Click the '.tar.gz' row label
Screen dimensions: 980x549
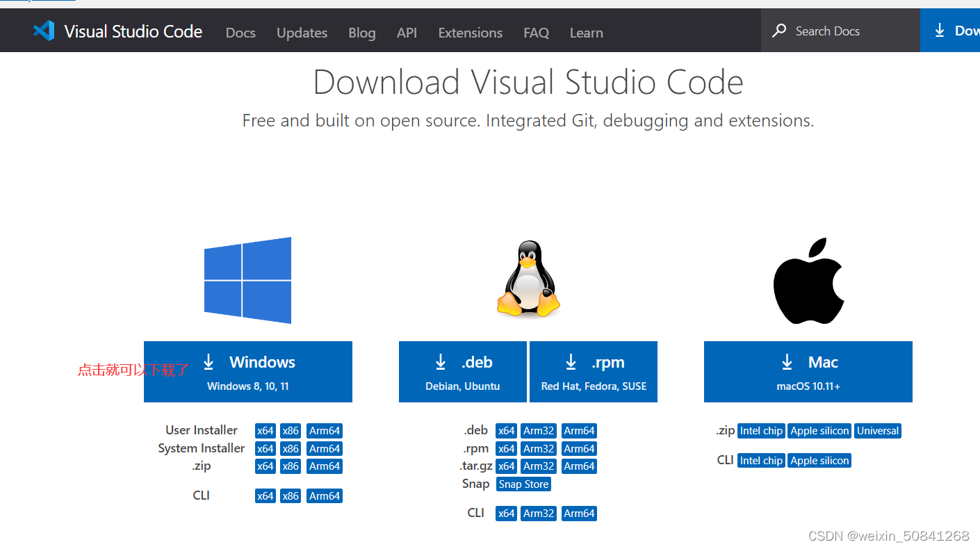(476, 466)
